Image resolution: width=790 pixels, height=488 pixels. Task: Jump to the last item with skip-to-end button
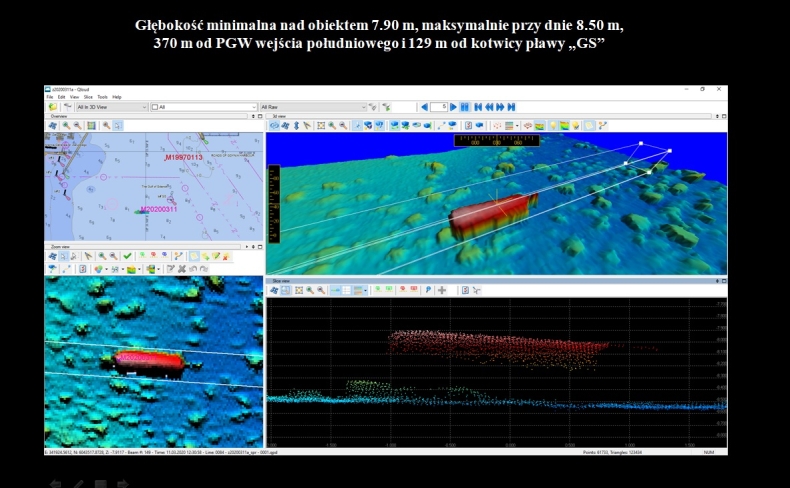512,107
